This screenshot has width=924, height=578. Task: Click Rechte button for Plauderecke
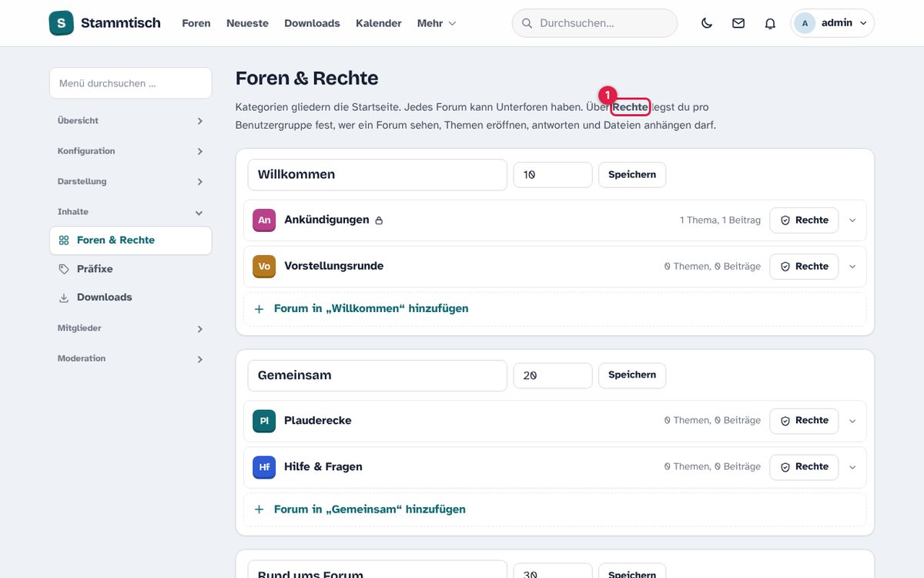(804, 421)
